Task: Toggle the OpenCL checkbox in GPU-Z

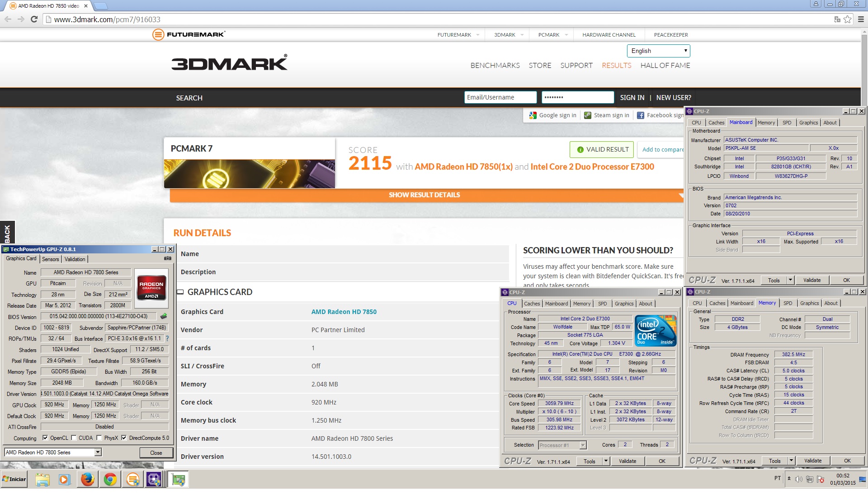Action: (45, 438)
